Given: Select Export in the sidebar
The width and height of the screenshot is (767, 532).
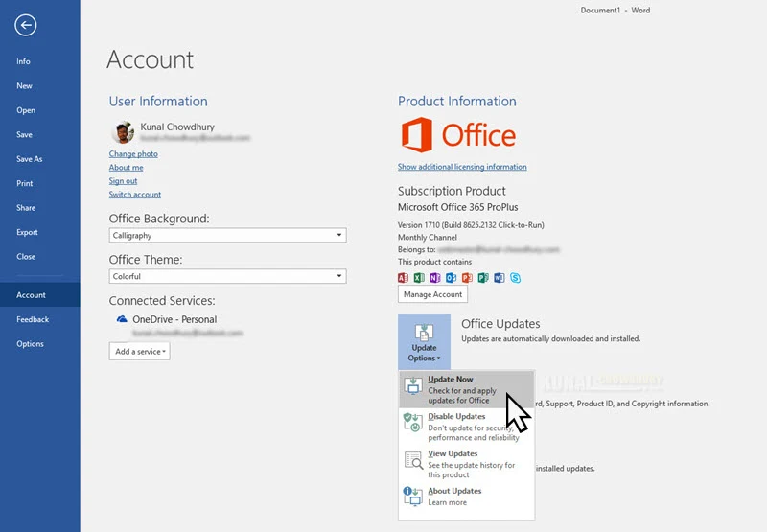Looking at the screenshot, I should pos(28,232).
